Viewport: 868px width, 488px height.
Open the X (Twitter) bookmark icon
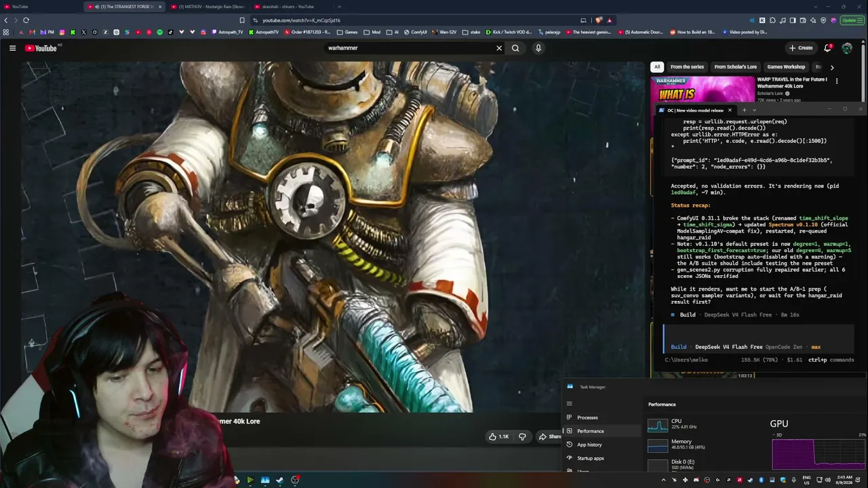(83, 32)
